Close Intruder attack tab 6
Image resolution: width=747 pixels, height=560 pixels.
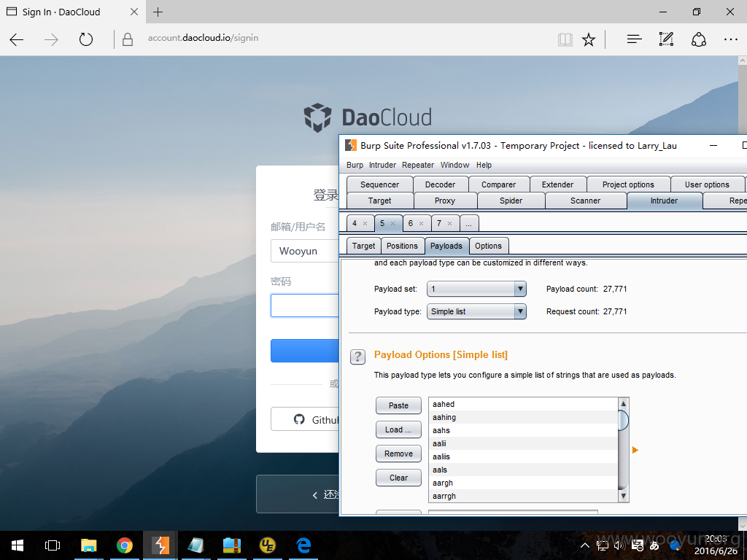421,223
